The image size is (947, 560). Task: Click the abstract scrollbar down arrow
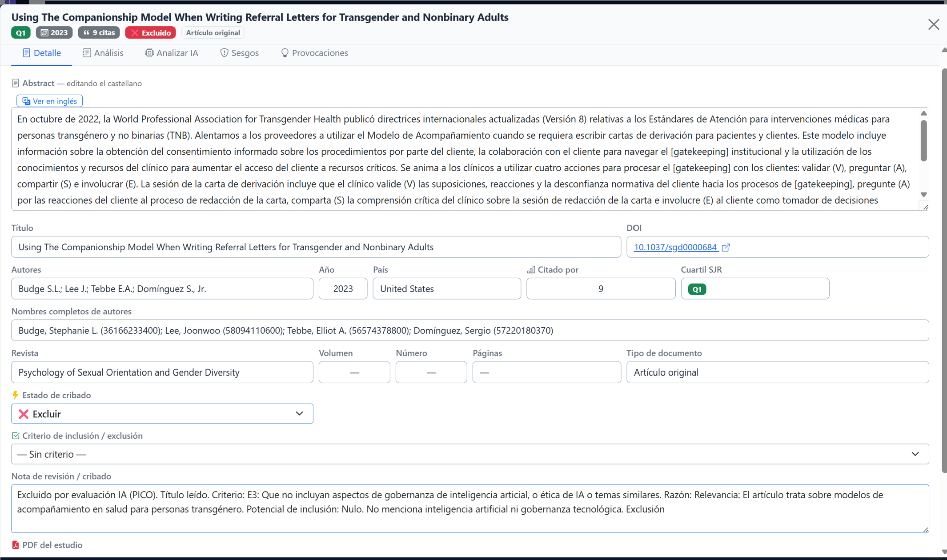point(923,195)
